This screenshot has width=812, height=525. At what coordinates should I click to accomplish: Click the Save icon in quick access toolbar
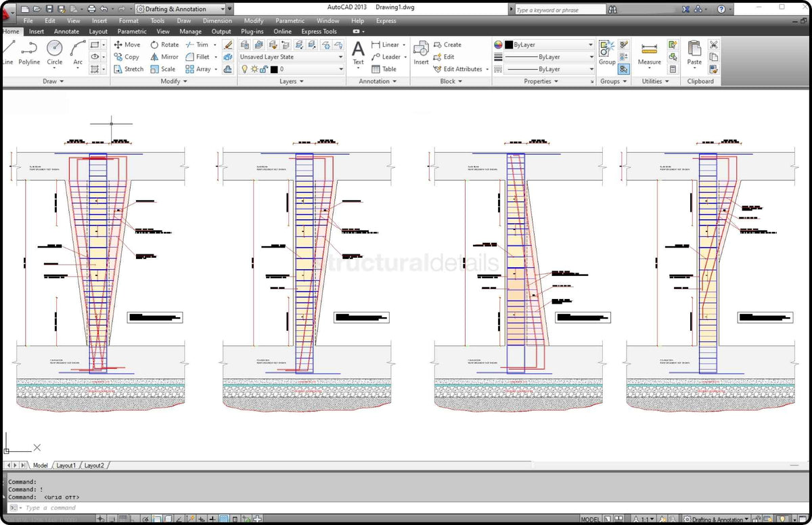pyautogui.click(x=49, y=9)
